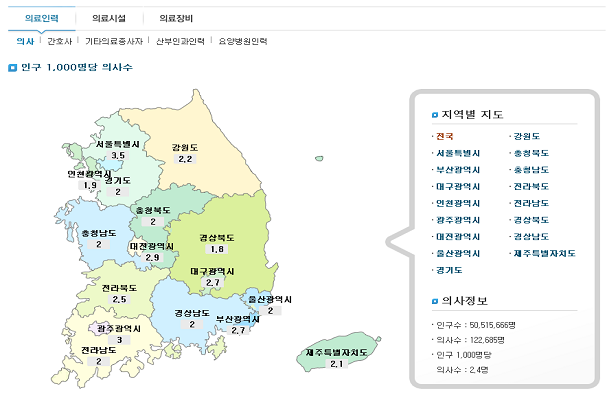Click the 2.1 value under 제주특별자치도

tap(336, 363)
